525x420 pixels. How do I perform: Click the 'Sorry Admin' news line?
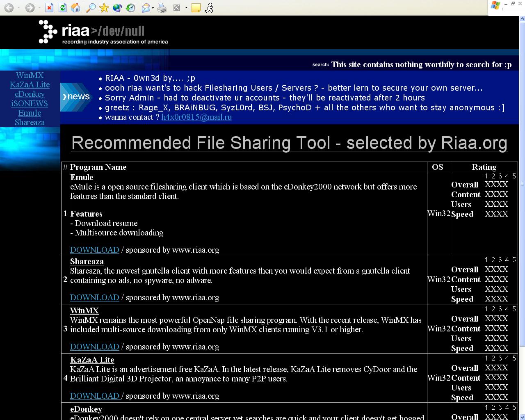tap(265, 98)
